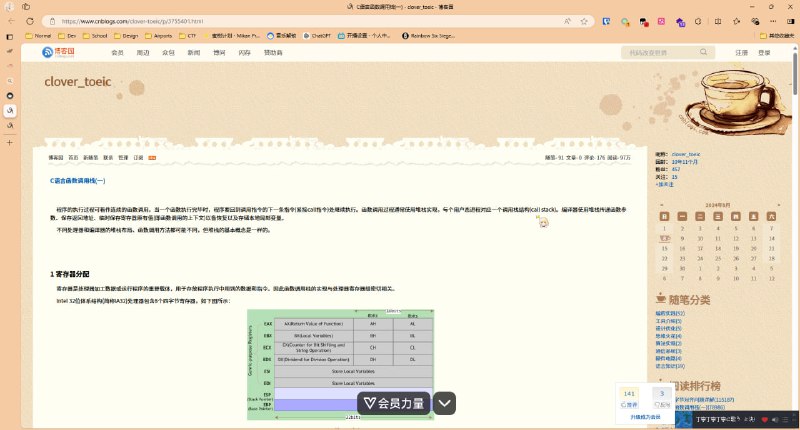Submit search with magnifier icon
The height and width of the screenshot is (430, 800).
pos(704,52)
